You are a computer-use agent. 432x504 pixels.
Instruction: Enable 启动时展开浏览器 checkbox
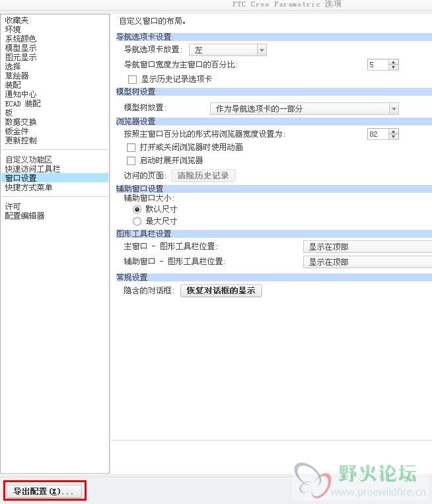(x=131, y=161)
